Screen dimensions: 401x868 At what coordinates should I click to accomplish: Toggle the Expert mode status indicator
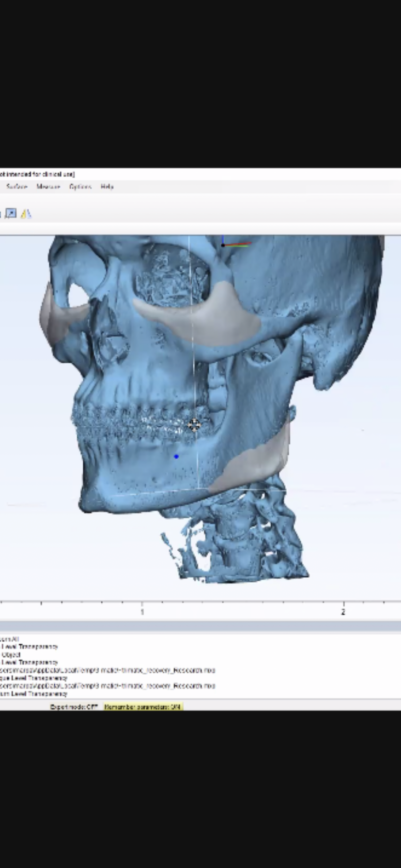coord(74,707)
